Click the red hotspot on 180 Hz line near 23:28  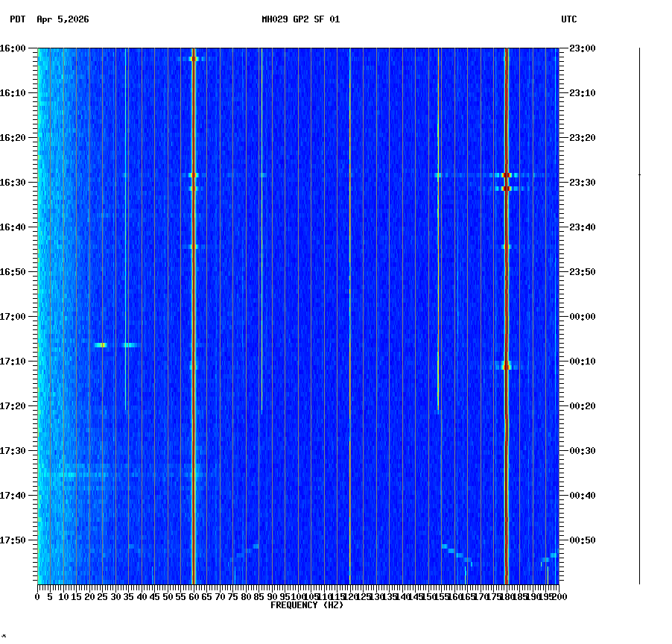507,174
